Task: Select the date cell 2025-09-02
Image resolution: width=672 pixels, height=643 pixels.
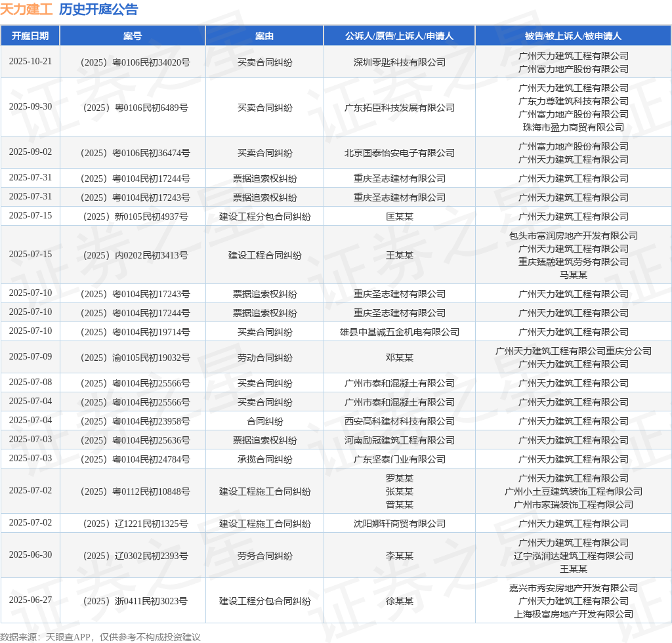Action: tap(30, 152)
